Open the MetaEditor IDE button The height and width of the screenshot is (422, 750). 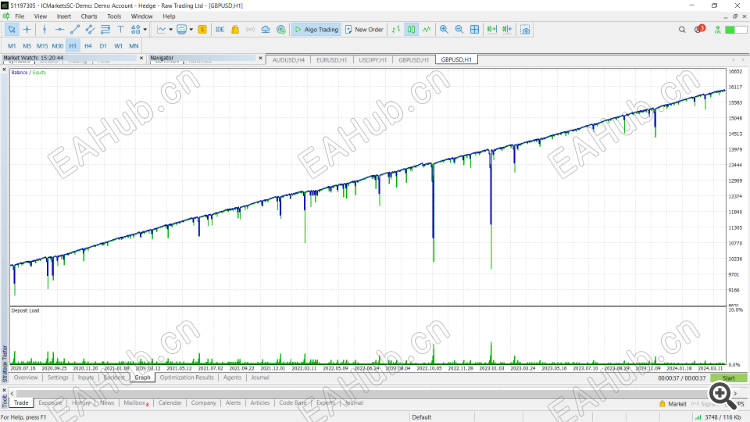(x=220, y=30)
